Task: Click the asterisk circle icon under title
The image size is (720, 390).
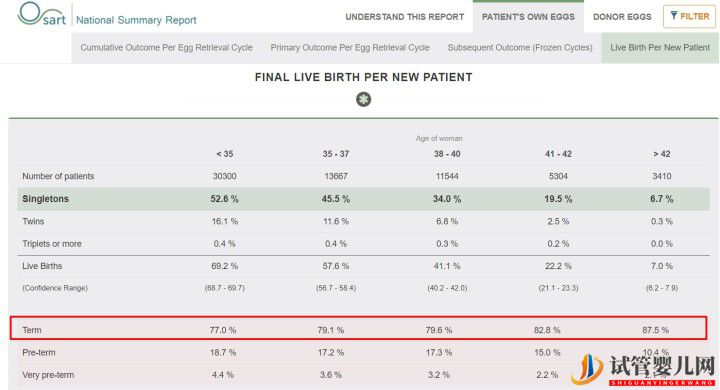Action: pos(363,99)
